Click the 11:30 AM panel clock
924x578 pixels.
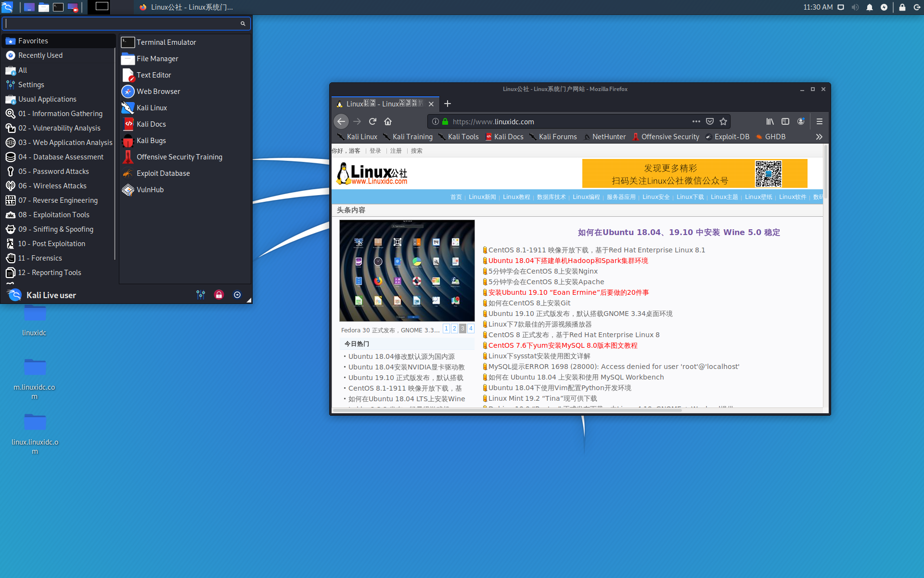pos(818,7)
